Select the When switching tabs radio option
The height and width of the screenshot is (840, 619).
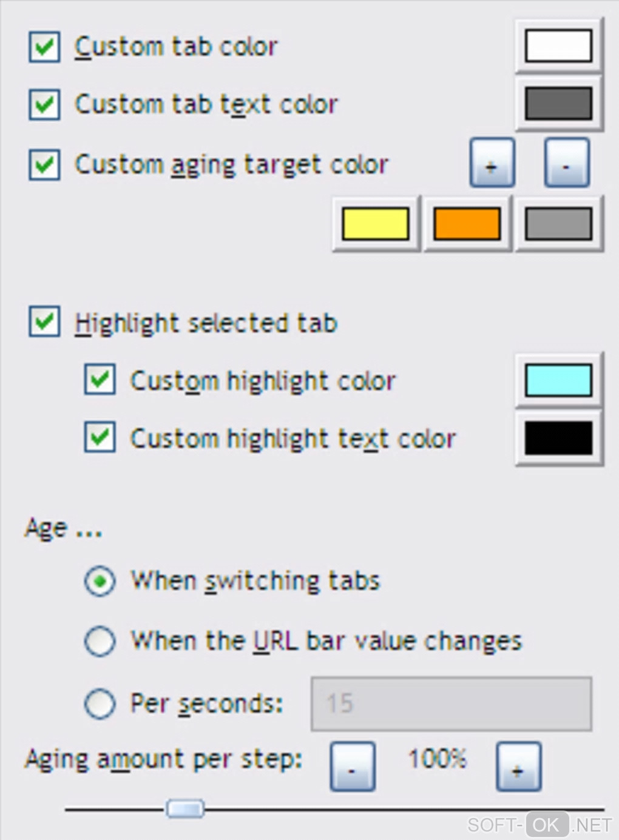100,581
